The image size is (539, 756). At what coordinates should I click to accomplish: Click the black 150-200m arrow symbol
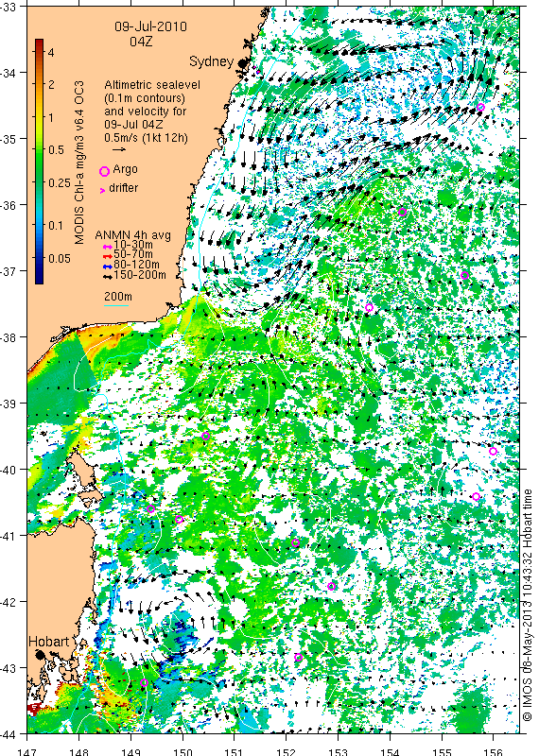click(x=107, y=276)
